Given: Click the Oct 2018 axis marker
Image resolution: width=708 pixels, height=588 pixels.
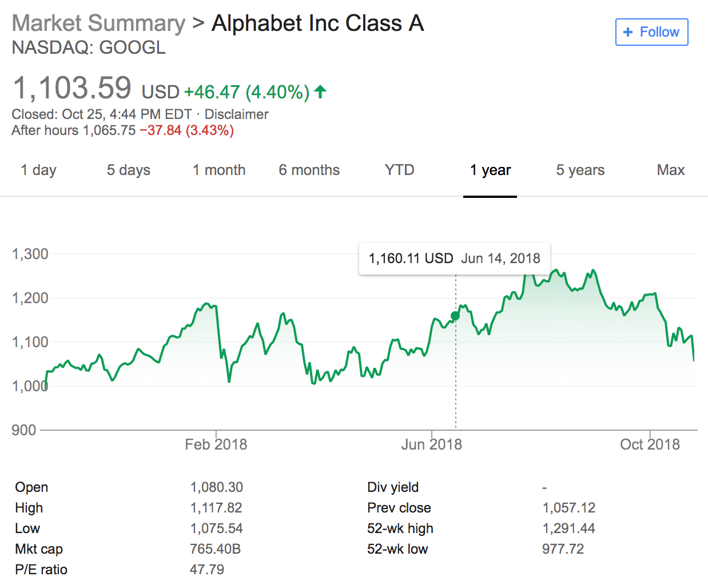Looking at the screenshot, I should pos(650,444).
